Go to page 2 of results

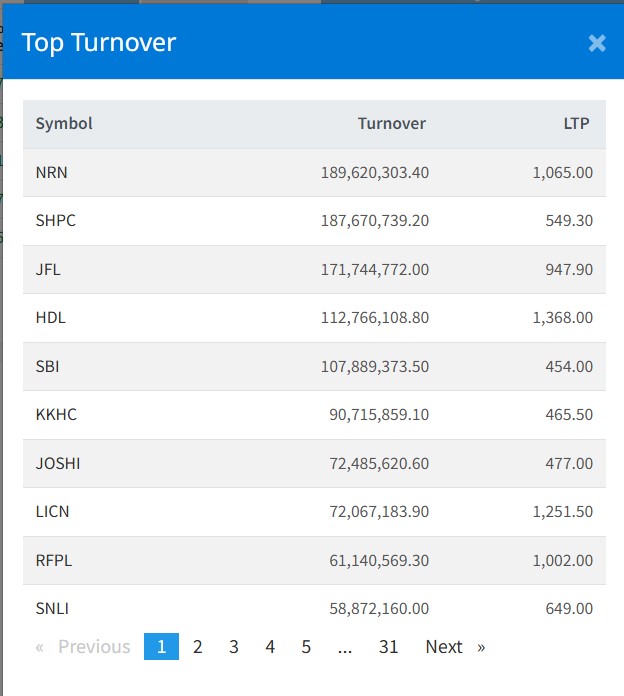pyautogui.click(x=198, y=647)
